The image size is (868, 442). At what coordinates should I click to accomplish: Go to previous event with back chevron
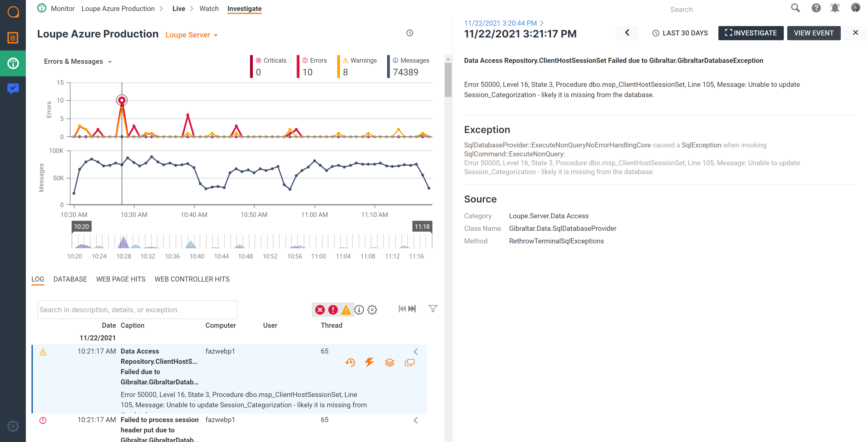627,33
